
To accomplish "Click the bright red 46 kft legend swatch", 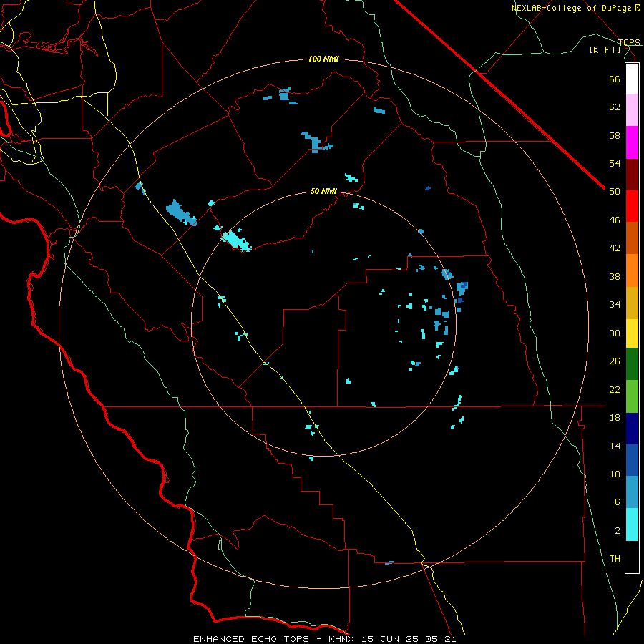I will click(x=632, y=206).
